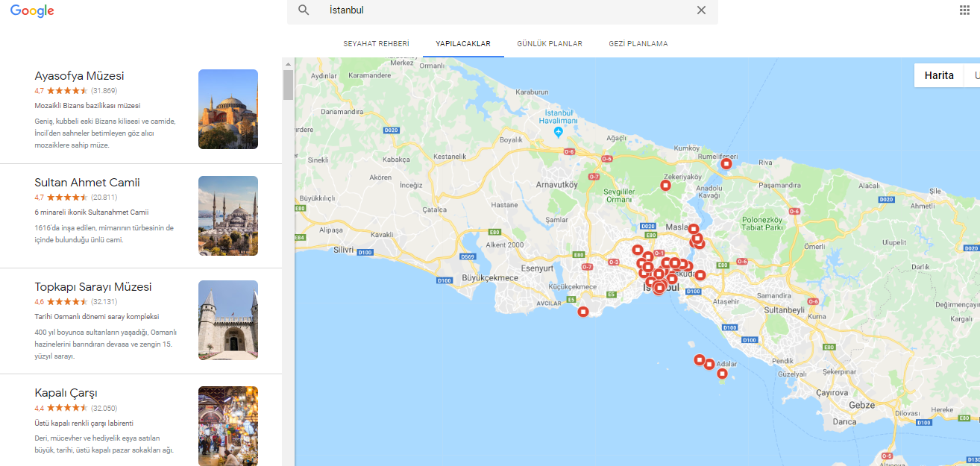Screen dimensions: 980x466
Task: Open the Topkapı Sarayı Müzesi listing
Action: click(x=92, y=287)
